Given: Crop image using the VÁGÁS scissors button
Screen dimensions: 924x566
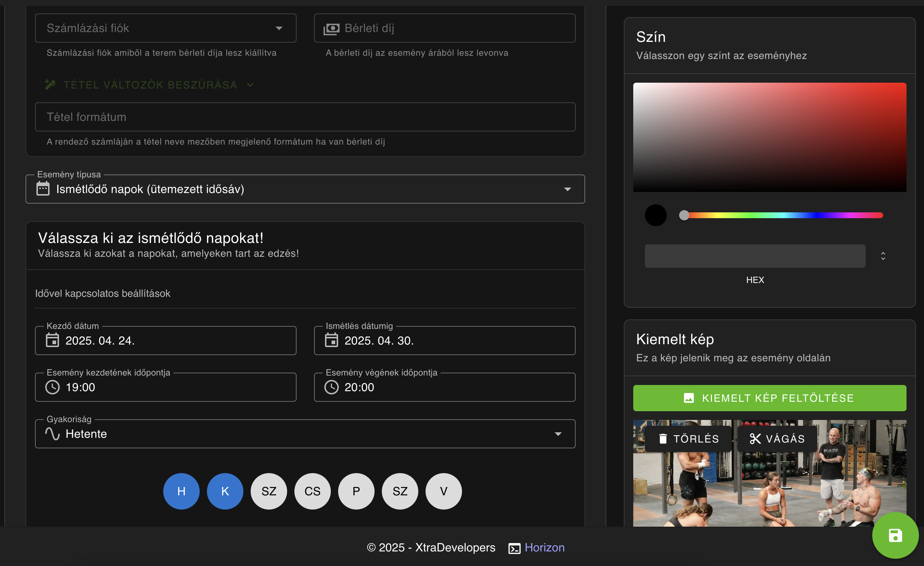Looking at the screenshot, I should (777, 439).
